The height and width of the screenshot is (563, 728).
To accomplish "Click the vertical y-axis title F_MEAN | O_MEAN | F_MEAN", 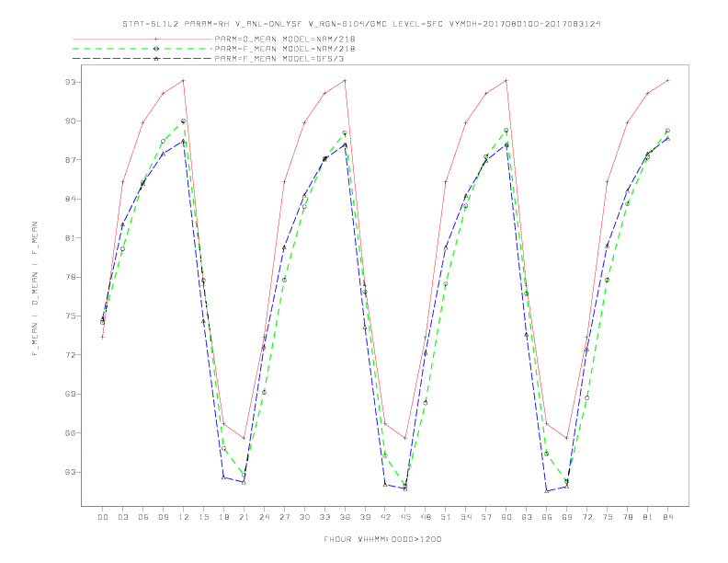I will click(35, 289).
